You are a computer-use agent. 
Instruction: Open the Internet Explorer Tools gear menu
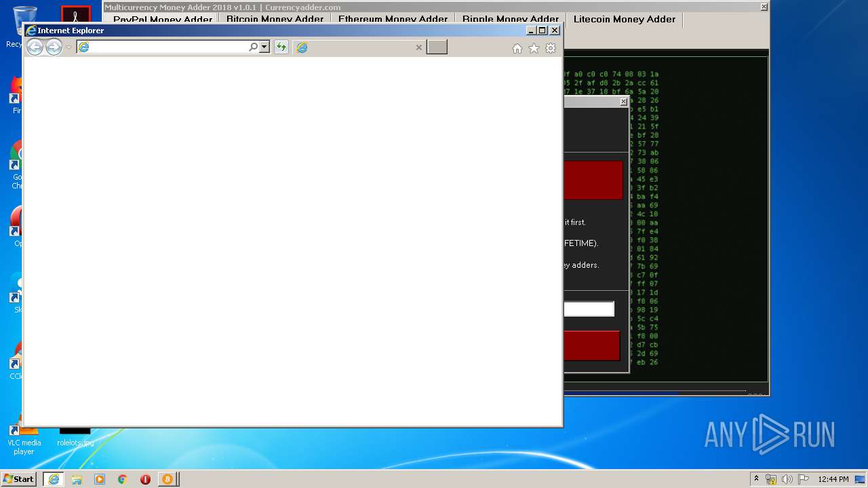(551, 48)
